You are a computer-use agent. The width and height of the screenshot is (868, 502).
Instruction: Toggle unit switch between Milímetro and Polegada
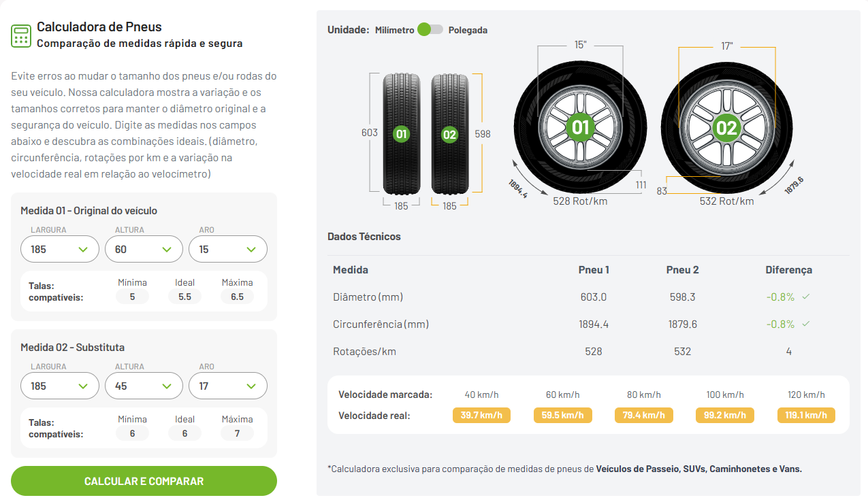tap(430, 29)
